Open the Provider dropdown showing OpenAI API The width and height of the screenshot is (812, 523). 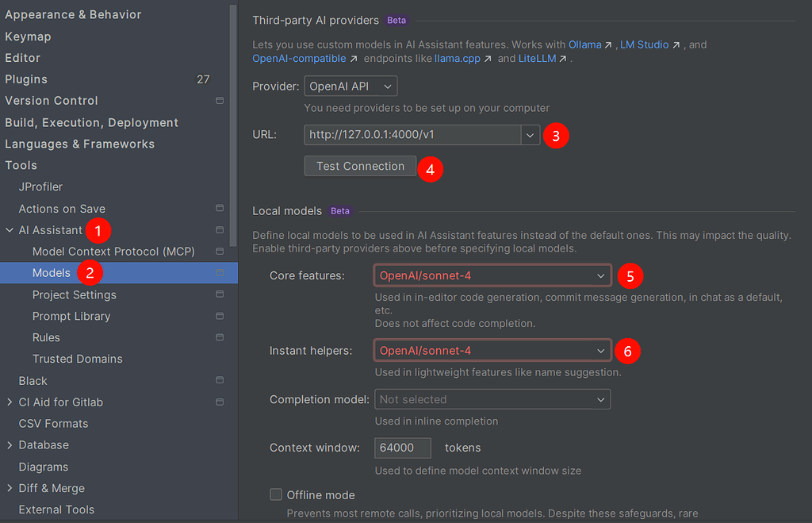[350, 86]
